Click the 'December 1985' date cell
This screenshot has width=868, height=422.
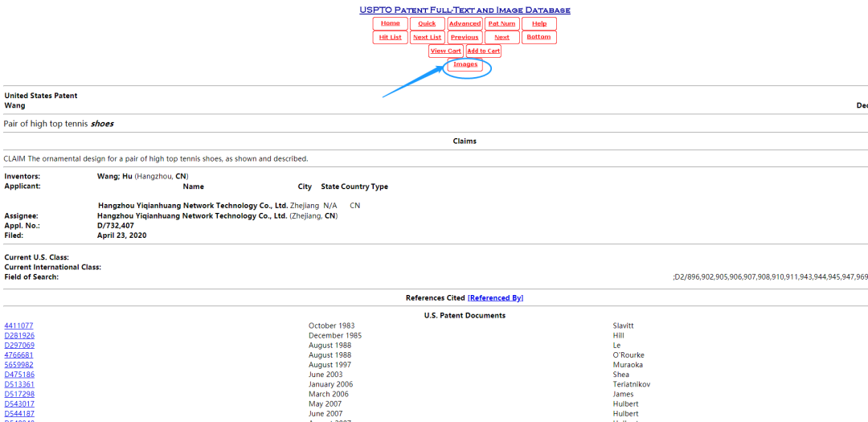(335, 336)
